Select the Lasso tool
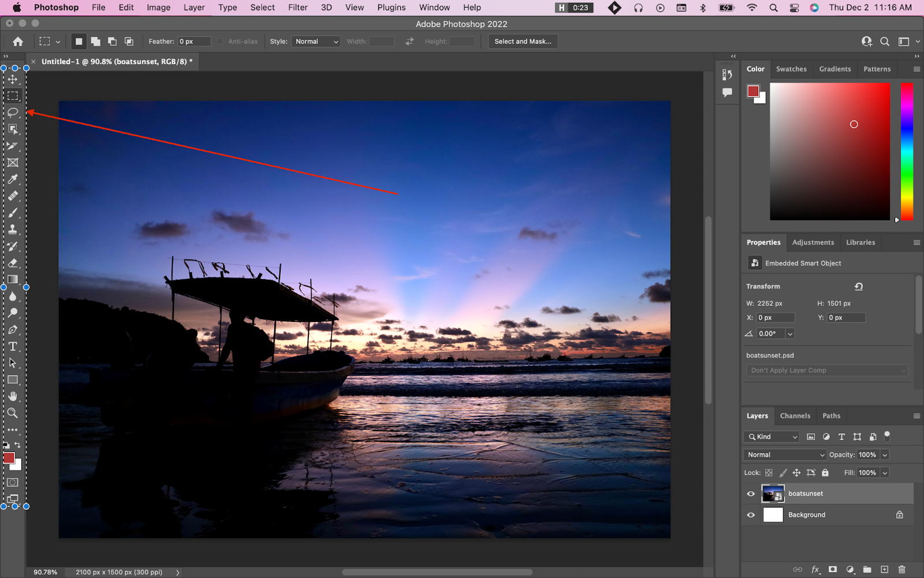924x578 pixels. (13, 112)
